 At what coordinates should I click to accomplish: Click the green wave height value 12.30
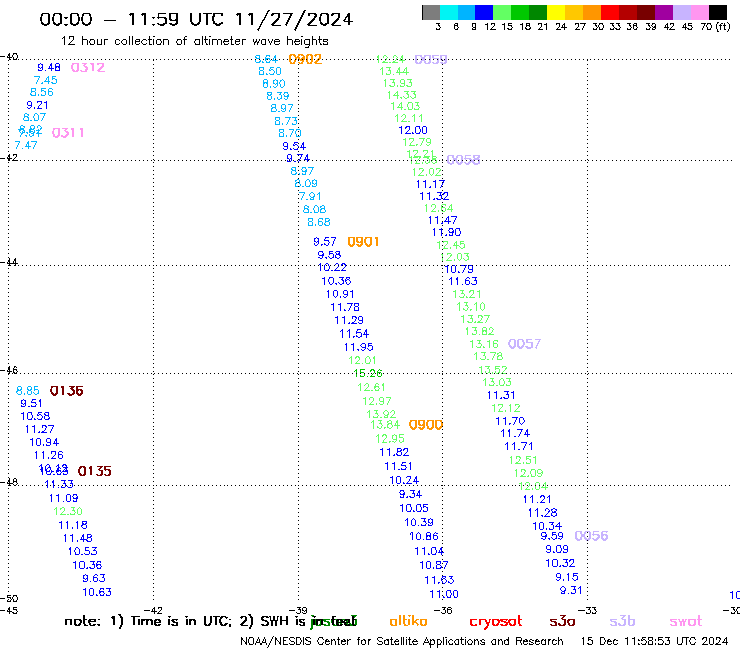click(67, 511)
